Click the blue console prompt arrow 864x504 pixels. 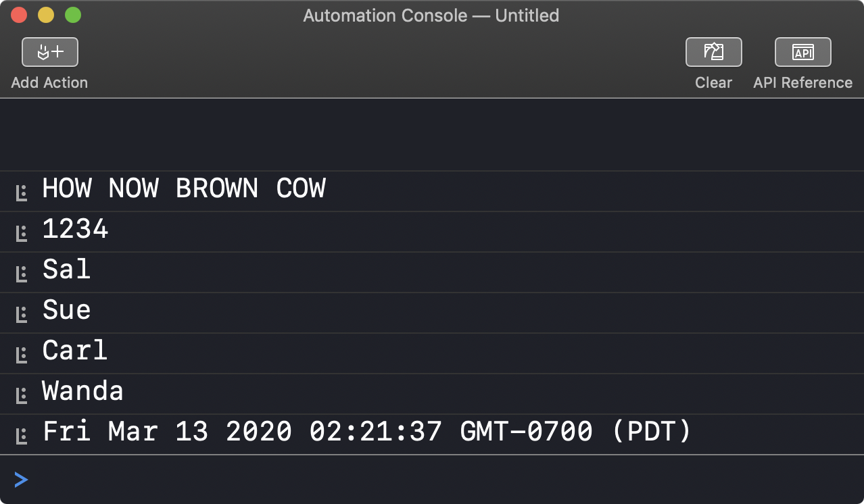click(x=21, y=480)
